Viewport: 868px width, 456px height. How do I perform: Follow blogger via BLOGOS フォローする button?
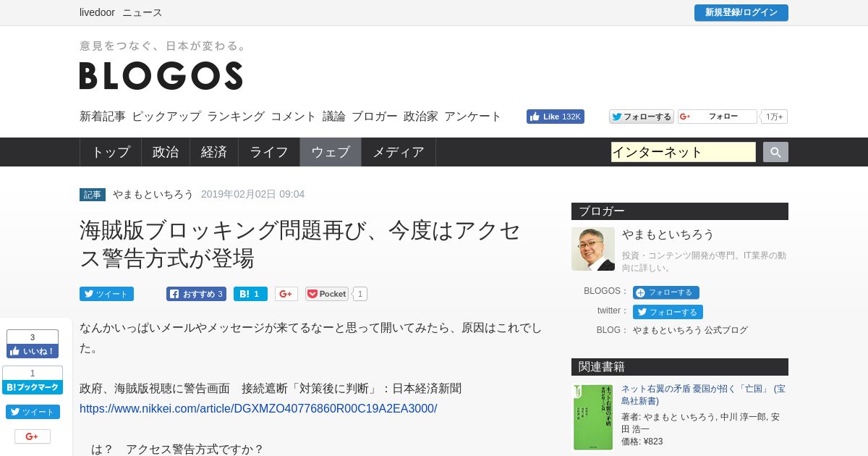(x=666, y=292)
